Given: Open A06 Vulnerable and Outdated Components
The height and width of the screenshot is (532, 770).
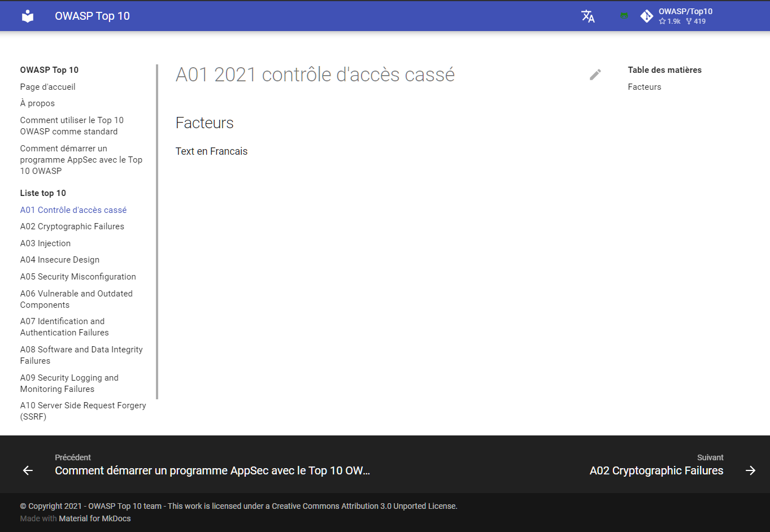Looking at the screenshot, I should [x=76, y=299].
